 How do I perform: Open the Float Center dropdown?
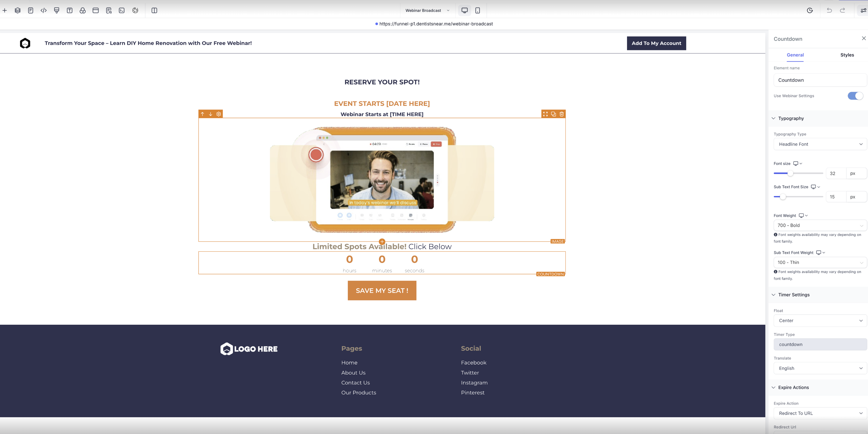(x=820, y=321)
